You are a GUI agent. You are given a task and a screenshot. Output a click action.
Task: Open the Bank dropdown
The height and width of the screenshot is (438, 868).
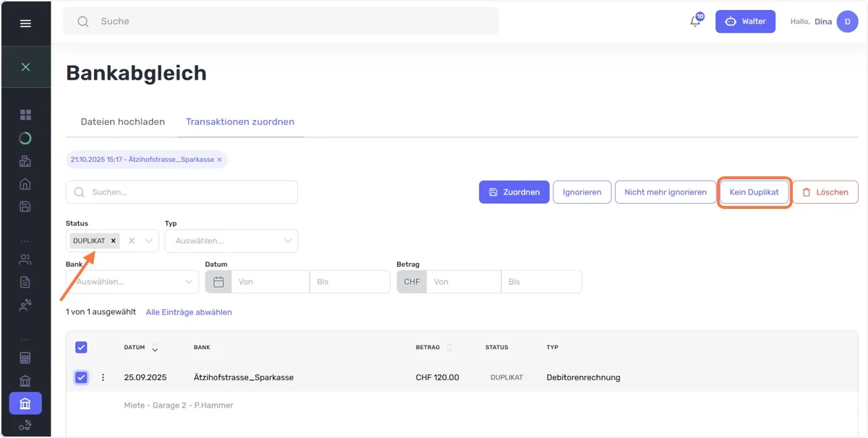point(132,282)
